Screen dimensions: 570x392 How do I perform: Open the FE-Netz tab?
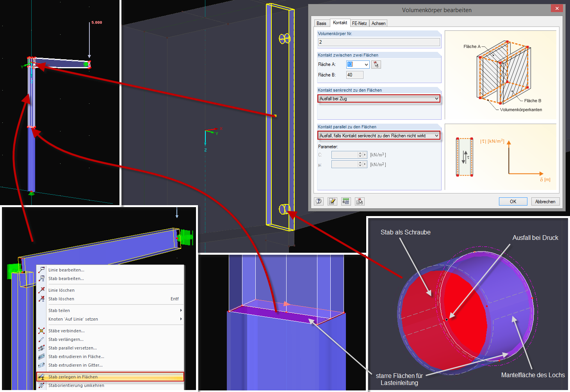360,23
